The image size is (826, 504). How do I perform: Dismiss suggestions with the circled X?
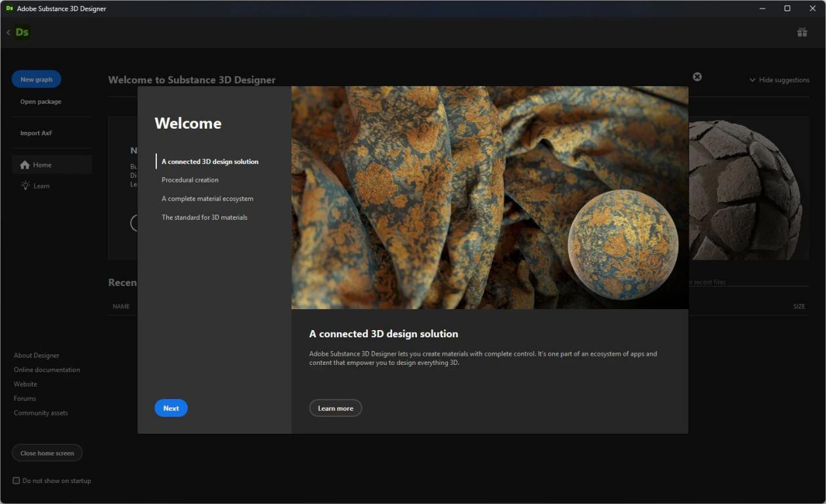coord(697,77)
